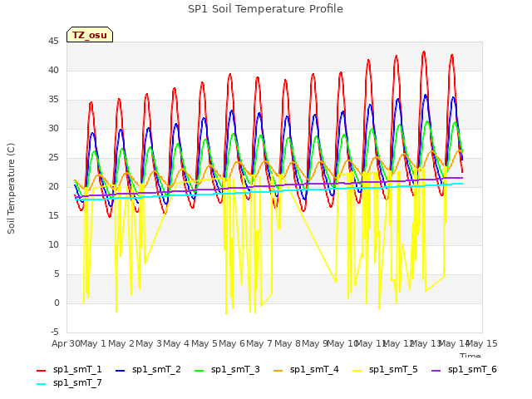This screenshot has height=399, width=532.
Task: Click the cyan sp1_smT_7 legend swatch
Action: [41, 384]
